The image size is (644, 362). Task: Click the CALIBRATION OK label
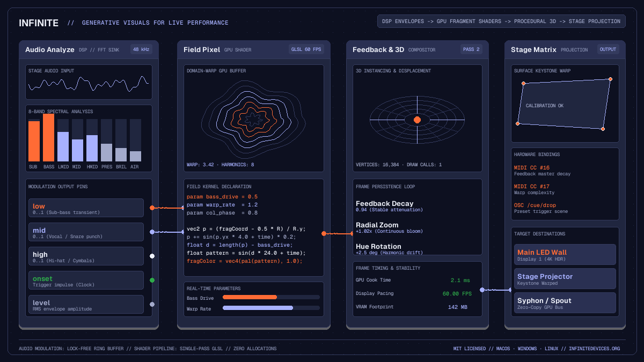pos(545,106)
